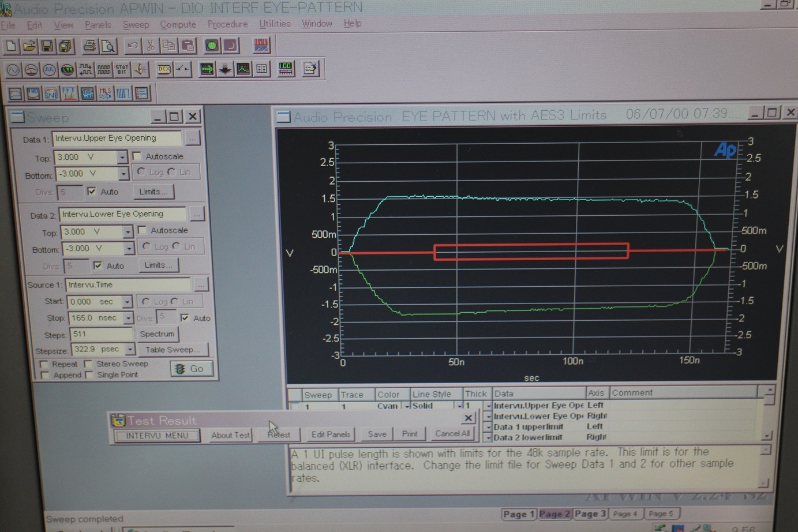Click the Data 1 browse ellipsis button
The width and height of the screenshot is (798, 532).
tap(192, 138)
